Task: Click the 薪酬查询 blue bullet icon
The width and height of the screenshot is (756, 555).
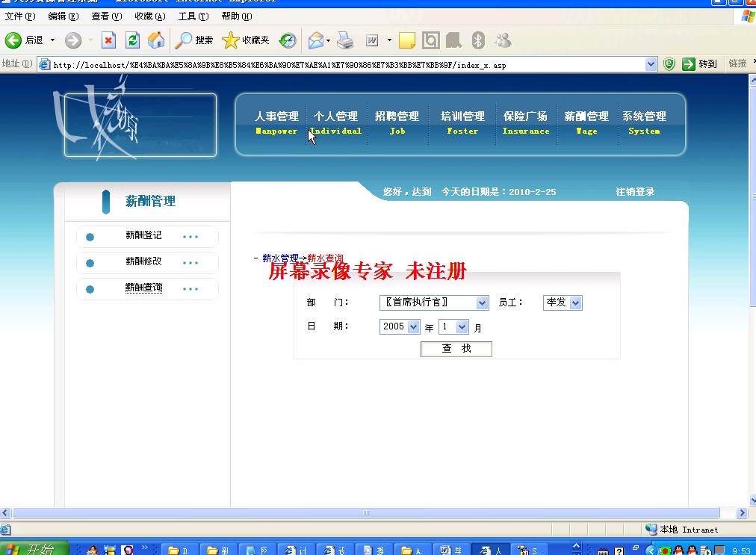Action: (x=90, y=289)
